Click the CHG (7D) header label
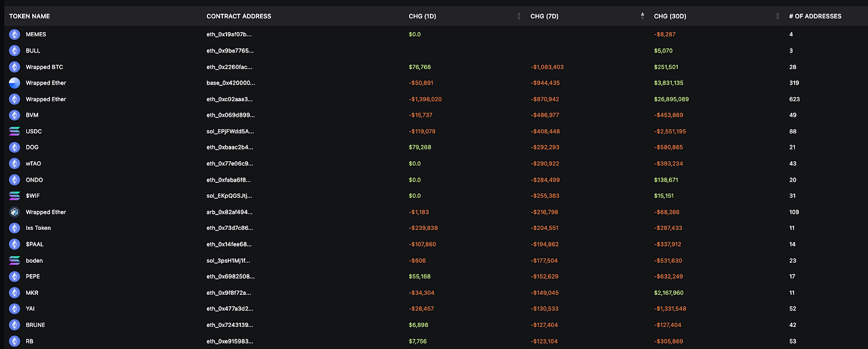 coord(544,17)
